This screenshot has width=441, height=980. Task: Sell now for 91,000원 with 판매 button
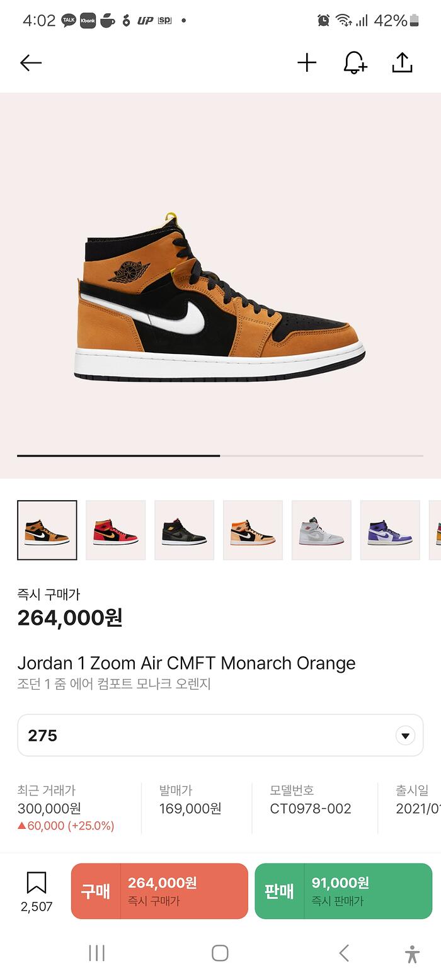coord(343,891)
